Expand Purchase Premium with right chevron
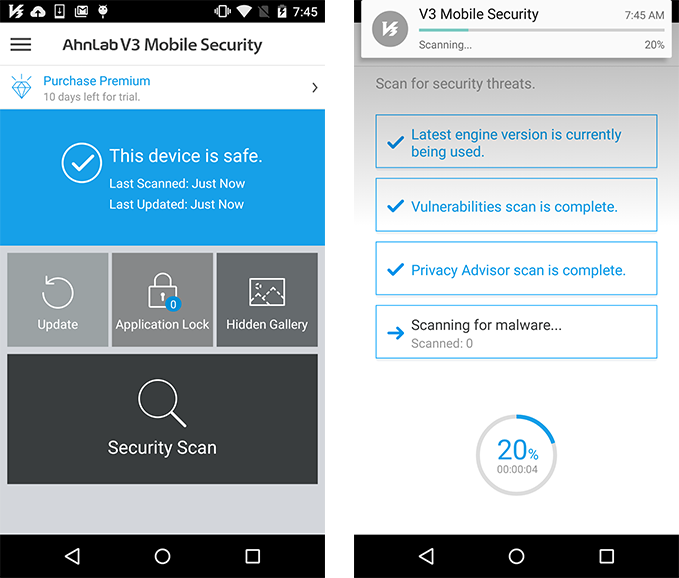This screenshot has width=679, height=578. (x=315, y=88)
